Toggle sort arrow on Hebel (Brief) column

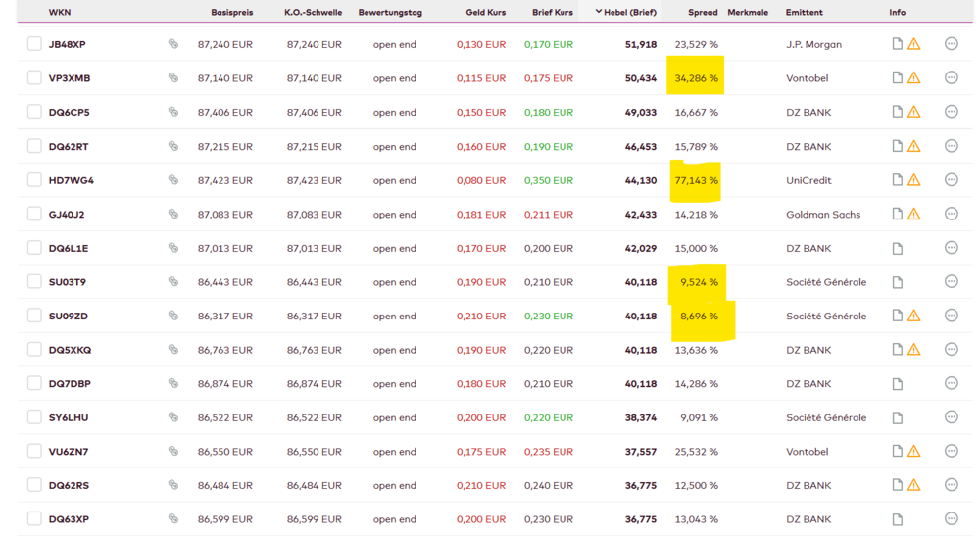[x=599, y=13]
